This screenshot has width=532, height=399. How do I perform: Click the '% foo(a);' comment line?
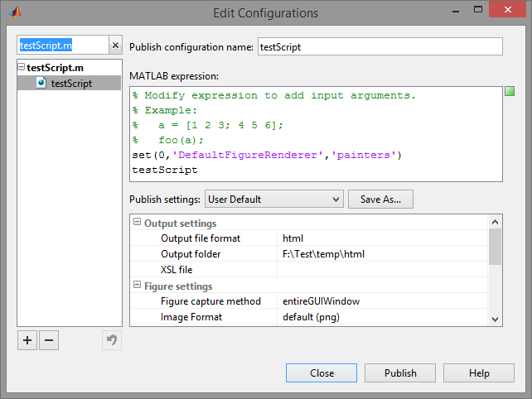167,140
